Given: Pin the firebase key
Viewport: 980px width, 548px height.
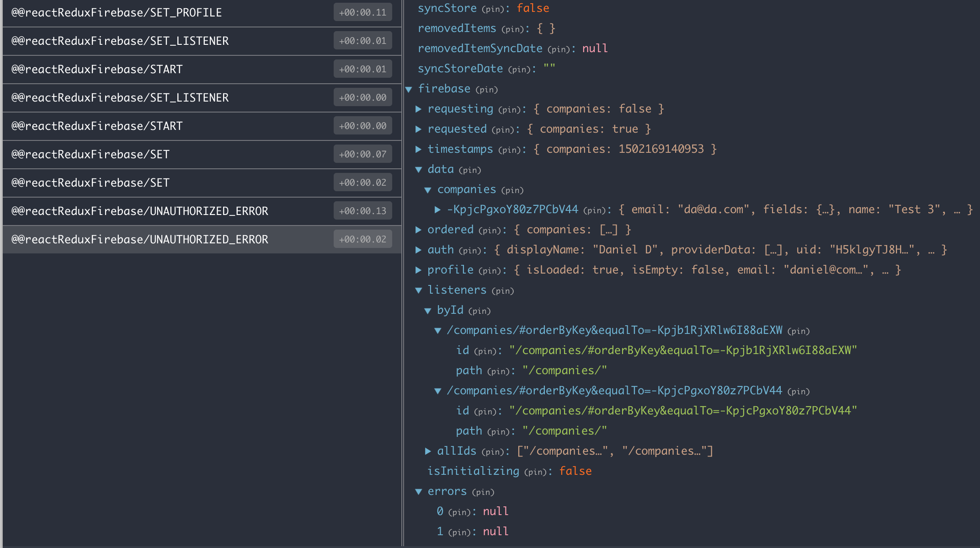Looking at the screenshot, I should [x=486, y=90].
